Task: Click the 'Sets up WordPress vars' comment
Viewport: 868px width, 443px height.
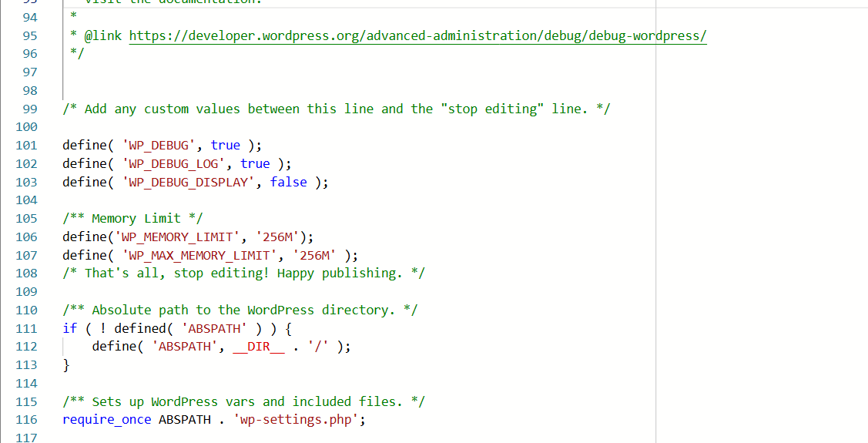Action: point(243,401)
